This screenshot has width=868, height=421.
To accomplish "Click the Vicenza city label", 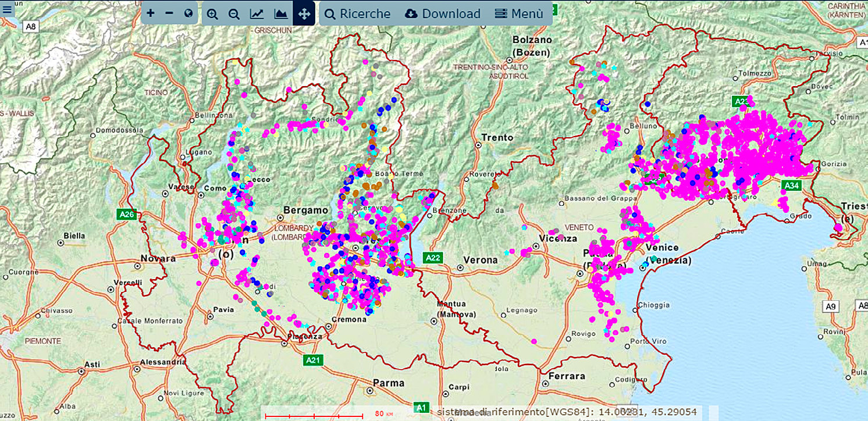I will (558, 238).
